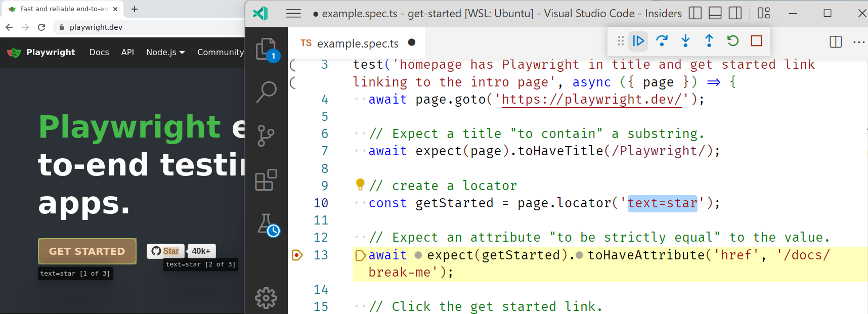Open the Docs link in Playwright navbar
Image resolution: width=868 pixels, height=314 pixels.
(x=99, y=52)
